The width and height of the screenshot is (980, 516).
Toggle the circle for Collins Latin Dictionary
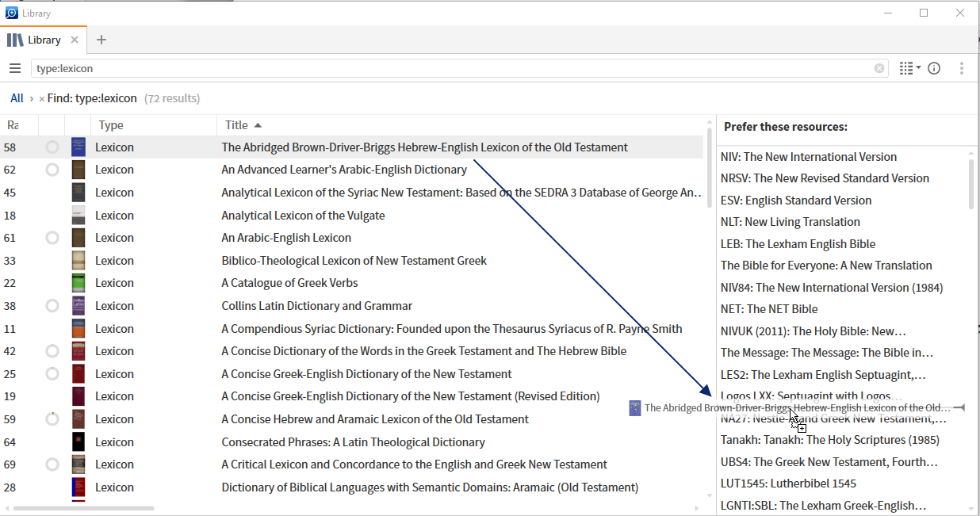(x=52, y=306)
